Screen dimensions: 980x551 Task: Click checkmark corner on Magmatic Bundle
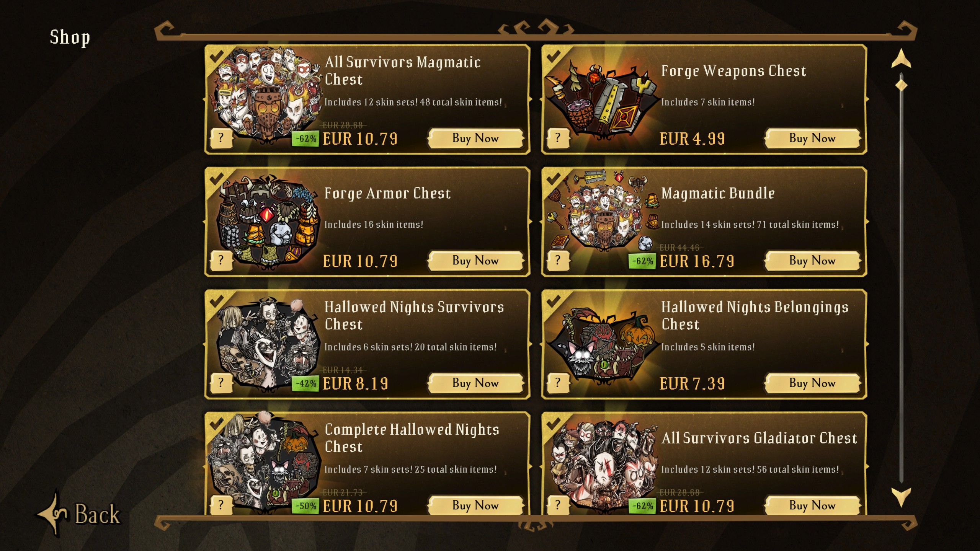click(x=553, y=179)
